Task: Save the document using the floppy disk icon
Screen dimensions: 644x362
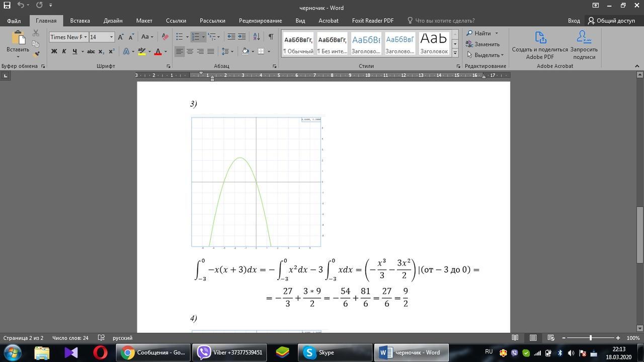Action: (x=7, y=5)
